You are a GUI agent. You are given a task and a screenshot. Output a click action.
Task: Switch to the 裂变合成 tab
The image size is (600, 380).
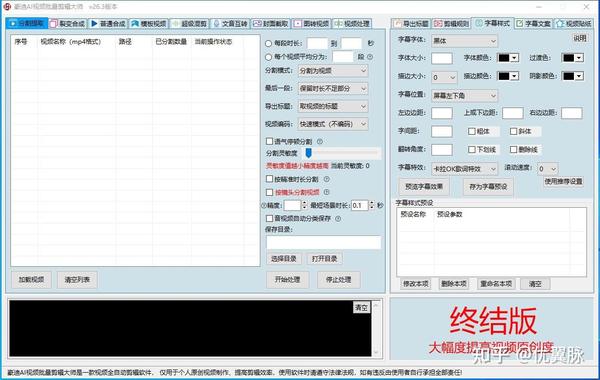(68, 24)
